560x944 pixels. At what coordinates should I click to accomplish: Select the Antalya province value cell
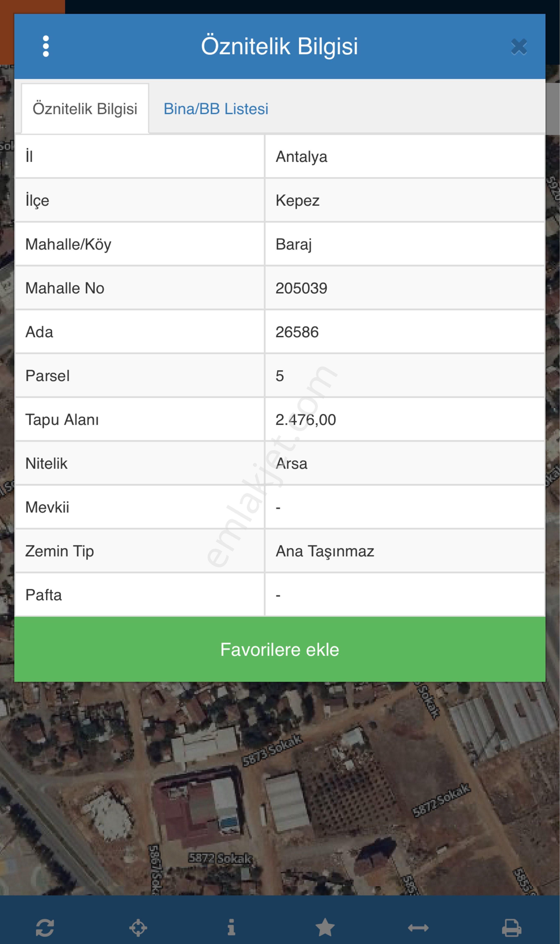405,156
